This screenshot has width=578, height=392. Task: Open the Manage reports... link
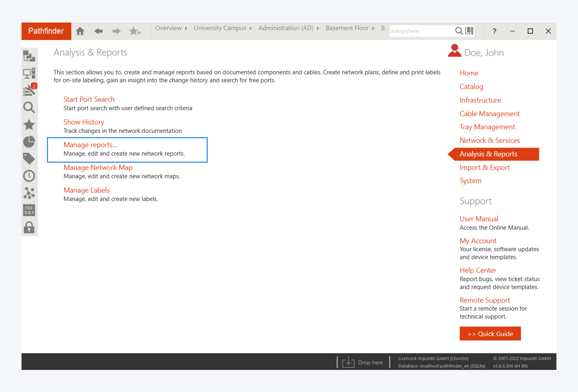pyautogui.click(x=90, y=145)
